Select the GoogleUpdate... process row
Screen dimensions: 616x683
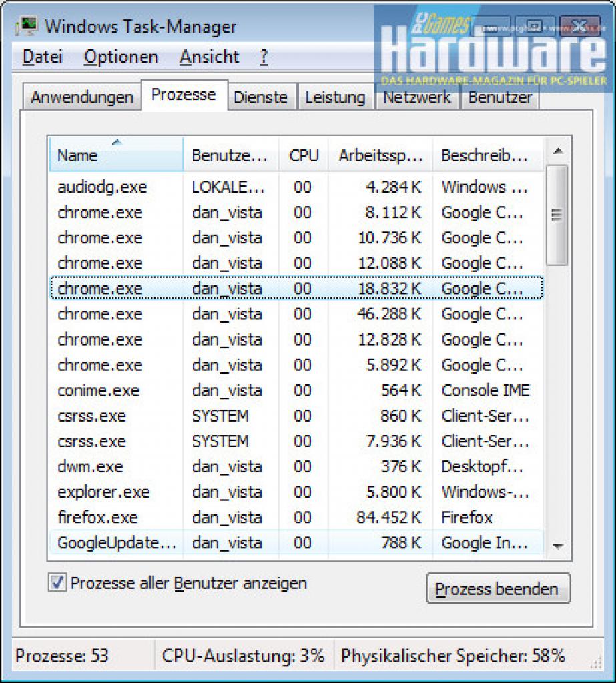point(296,543)
